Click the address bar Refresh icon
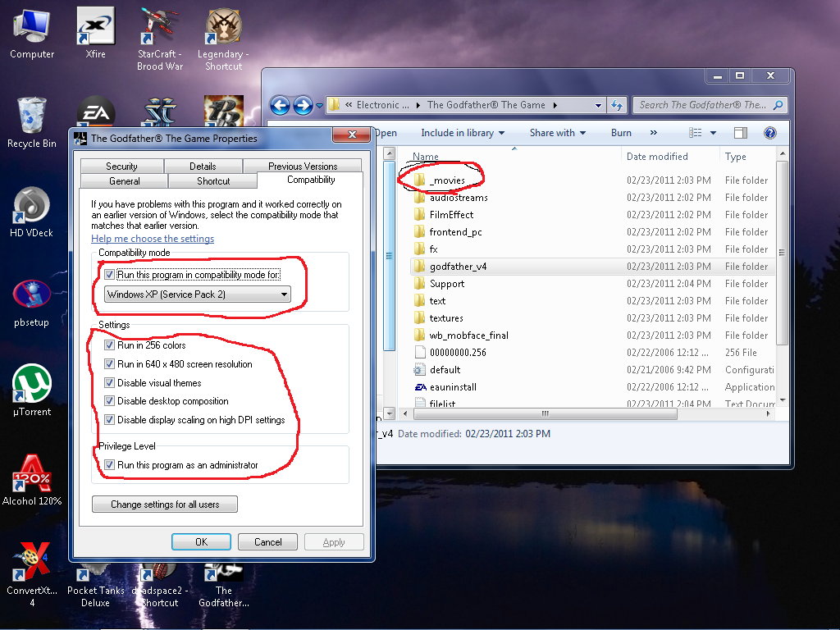Viewport: 840px width, 630px height. click(x=617, y=105)
